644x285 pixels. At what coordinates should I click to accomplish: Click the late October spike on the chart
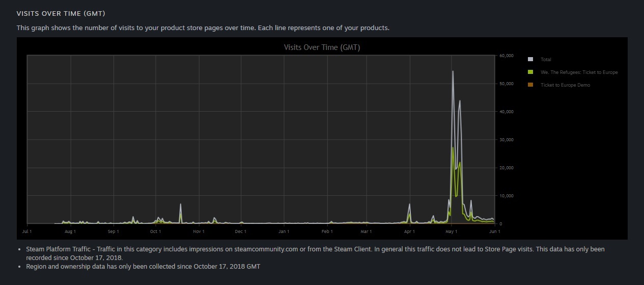pyautogui.click(x=180, y=204)
